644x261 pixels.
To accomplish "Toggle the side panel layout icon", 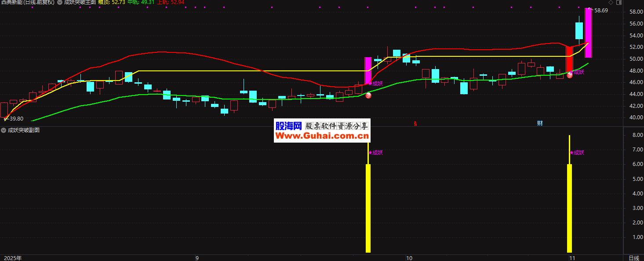I will pos(619,3).
